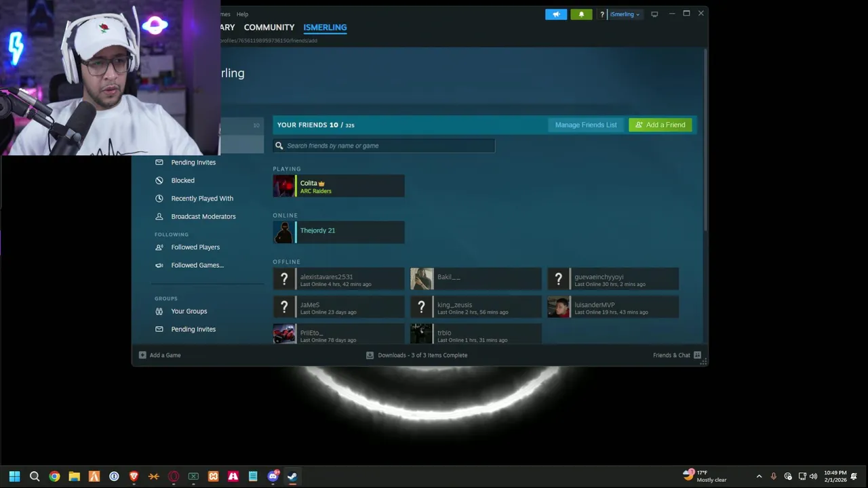Open Brave browser from taskbar
Viewport: 868px width, 488px height.
(x=134, y=476)
